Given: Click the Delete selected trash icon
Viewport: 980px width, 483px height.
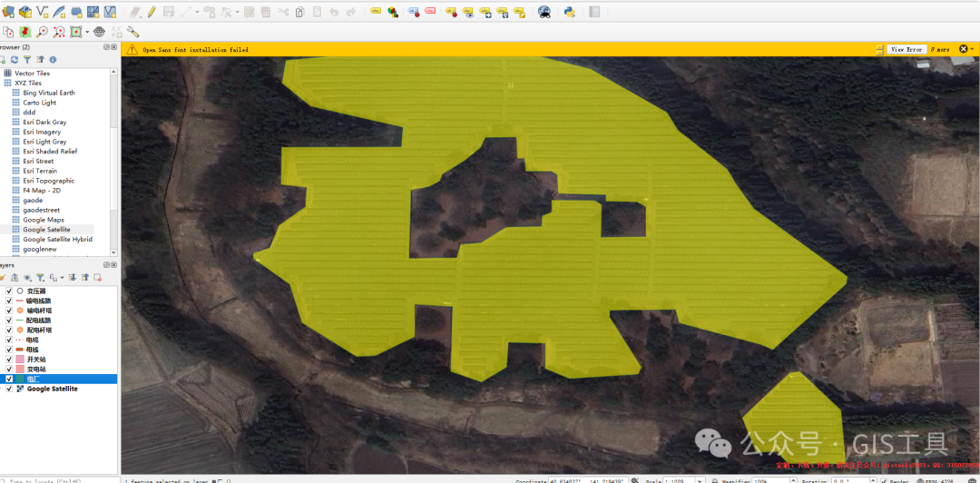Looking at the screenshot, I should click(266, 11).
